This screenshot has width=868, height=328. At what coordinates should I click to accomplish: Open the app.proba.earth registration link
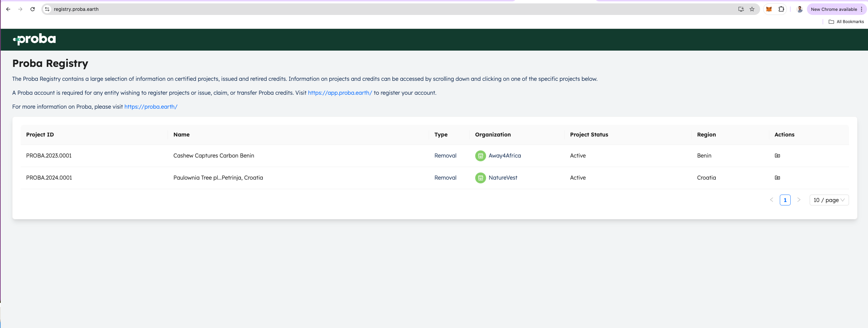pyautogui.click(x=340, y=93)
